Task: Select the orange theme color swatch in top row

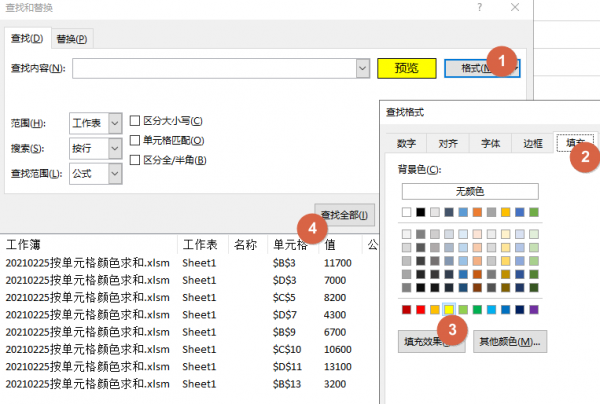Action: [477, 212]
